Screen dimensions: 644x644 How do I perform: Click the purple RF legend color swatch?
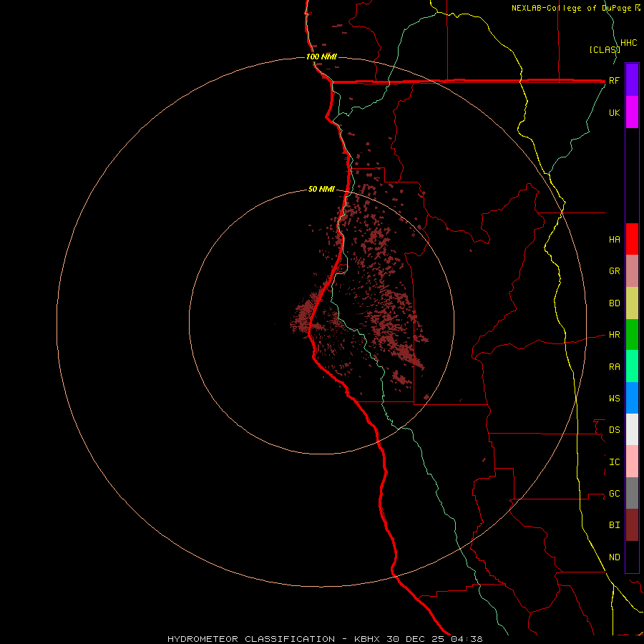tap(632, 80)
